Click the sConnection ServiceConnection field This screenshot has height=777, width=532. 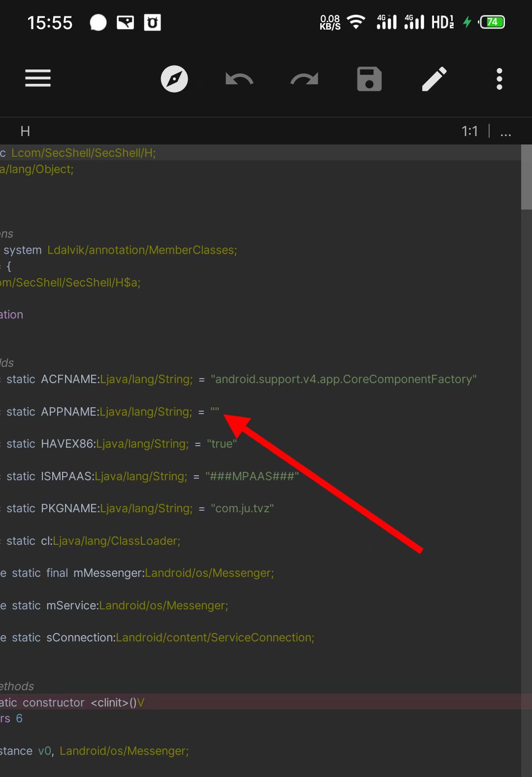(180, 637)
